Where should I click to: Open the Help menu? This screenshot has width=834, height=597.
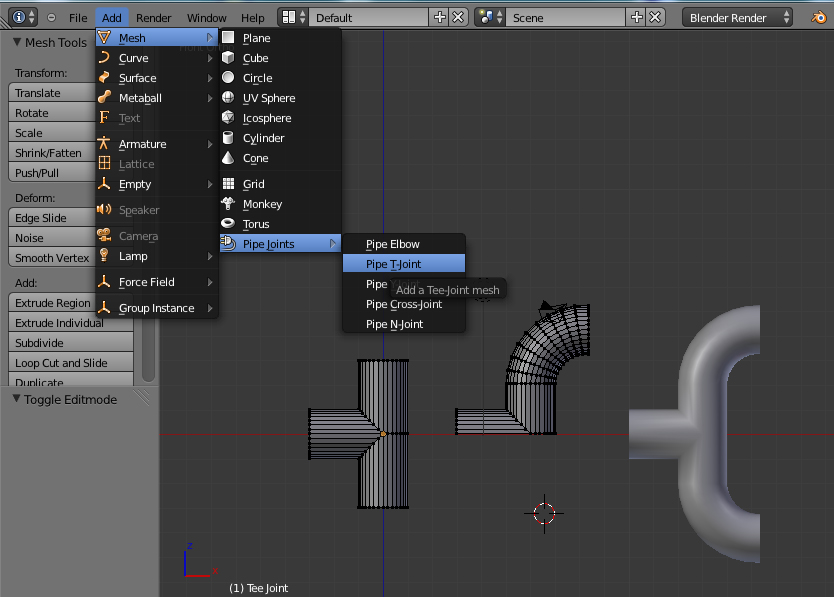(253, 18)
